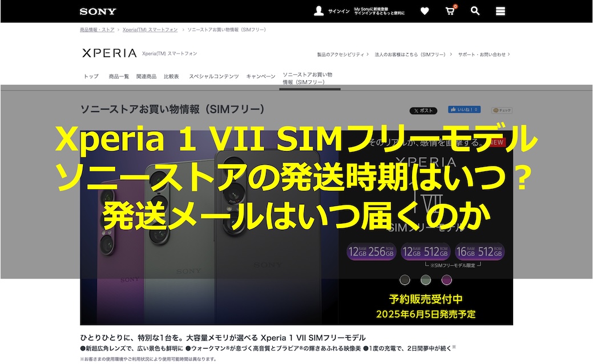Open My Sony new registration link

[x=379, y=11]
